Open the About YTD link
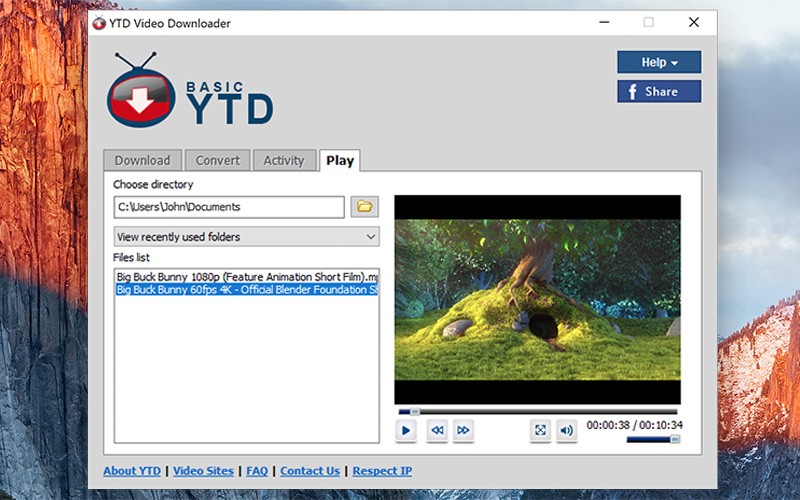This screenshot has height=500, width=800. (x=132, y=471)
